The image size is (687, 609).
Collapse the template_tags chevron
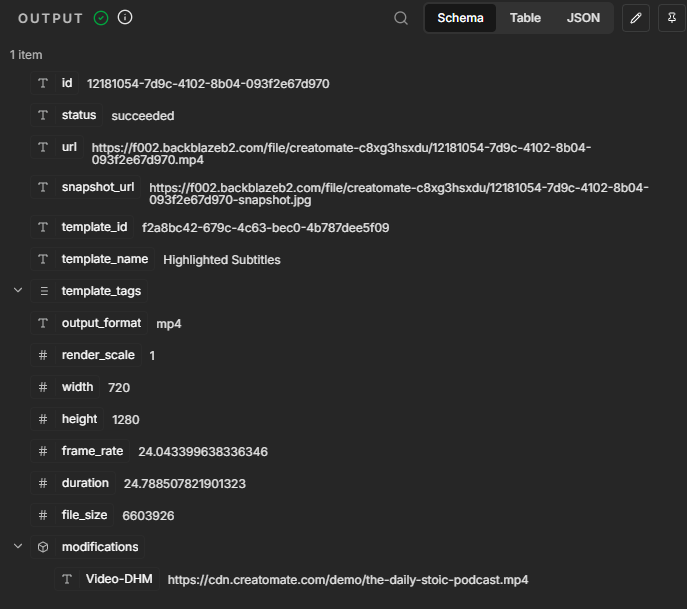[x=18, y=290]
